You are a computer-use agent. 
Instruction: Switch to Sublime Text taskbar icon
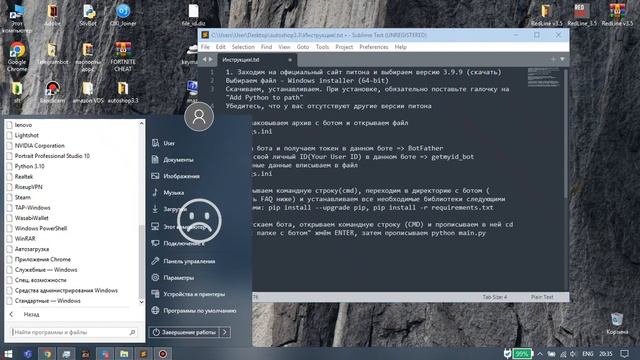click(x=143, y=354)
